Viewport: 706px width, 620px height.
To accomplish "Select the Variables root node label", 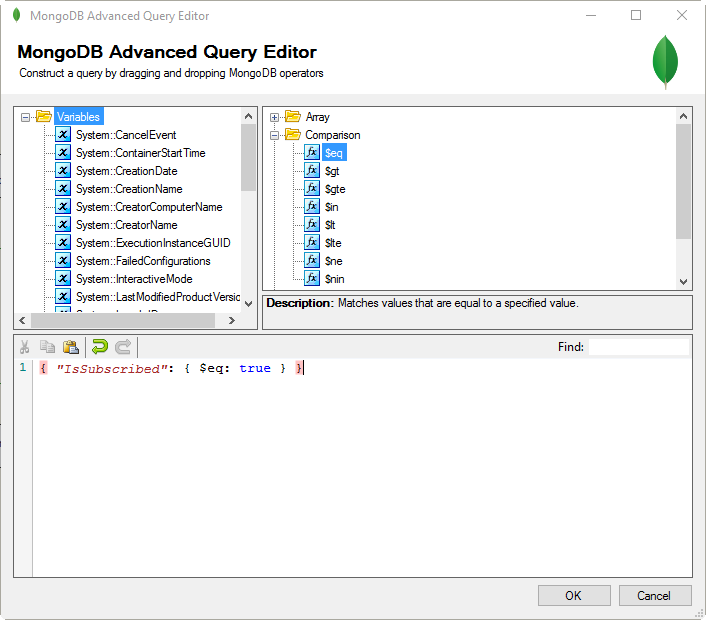I will click(x=78, y=117).
